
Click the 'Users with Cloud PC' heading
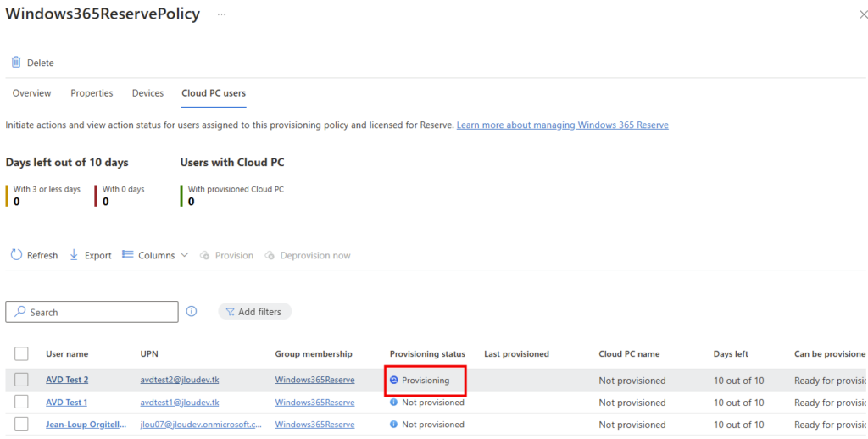pos(232,163)
